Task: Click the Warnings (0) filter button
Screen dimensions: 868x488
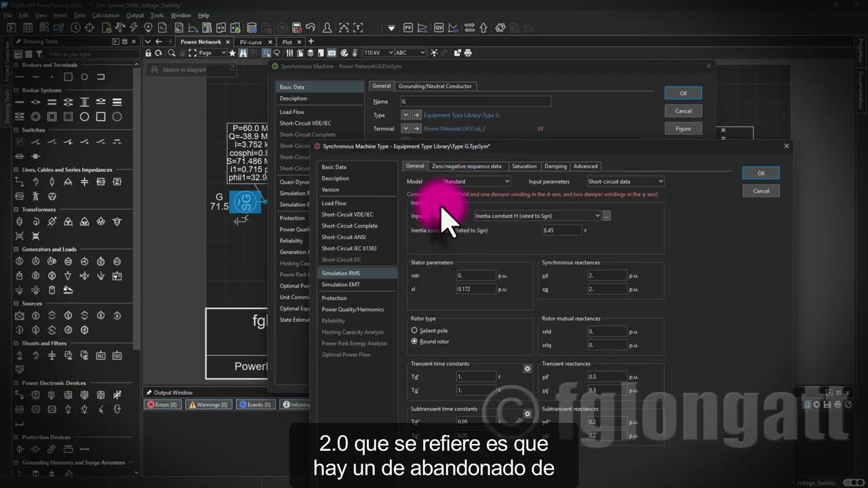Action: point(210,405)
